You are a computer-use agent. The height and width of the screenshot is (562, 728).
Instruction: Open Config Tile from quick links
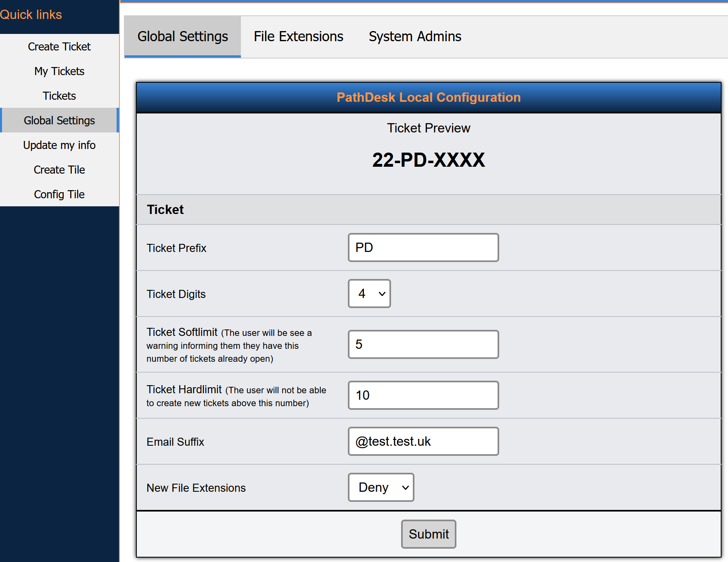[59, 195]
